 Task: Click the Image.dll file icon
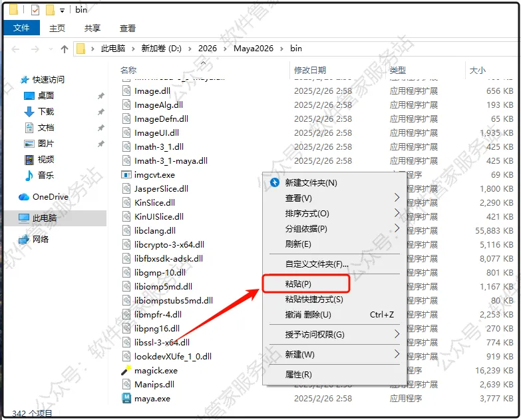pyautogui.click(x=126, y=91)
